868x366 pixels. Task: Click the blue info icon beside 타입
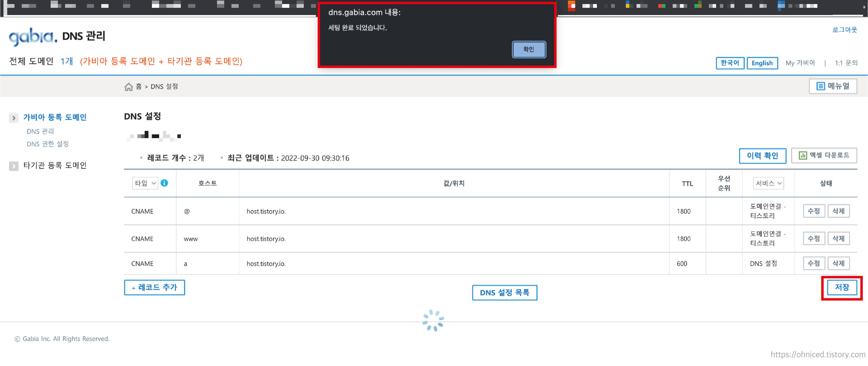point(164,183)
